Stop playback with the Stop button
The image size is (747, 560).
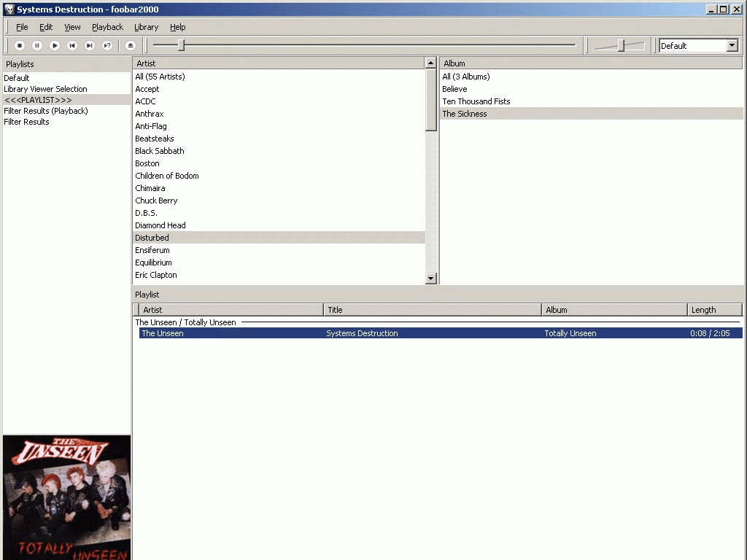point(20,46)
